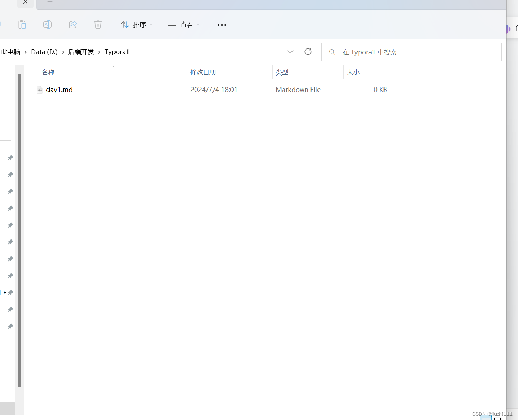518x420 pixels.
Task: Sort files by the 修改日期 column header
Action: point(203,72)
